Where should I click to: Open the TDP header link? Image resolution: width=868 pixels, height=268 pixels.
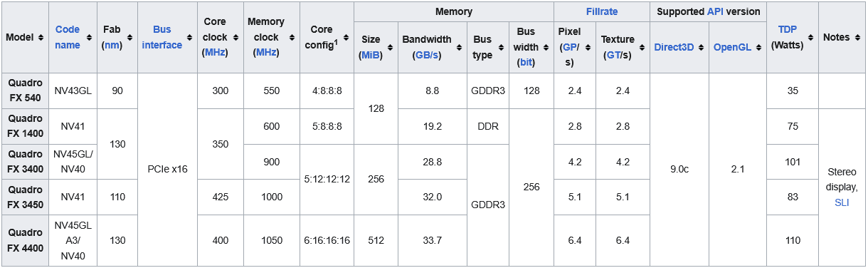pyautogui.click(x=787, y=31)
